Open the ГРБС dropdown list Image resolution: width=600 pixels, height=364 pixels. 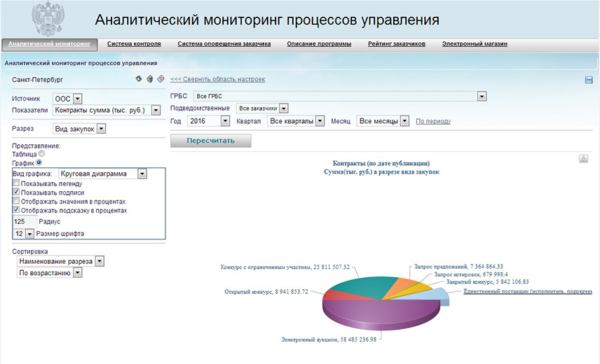coord(481,96)
